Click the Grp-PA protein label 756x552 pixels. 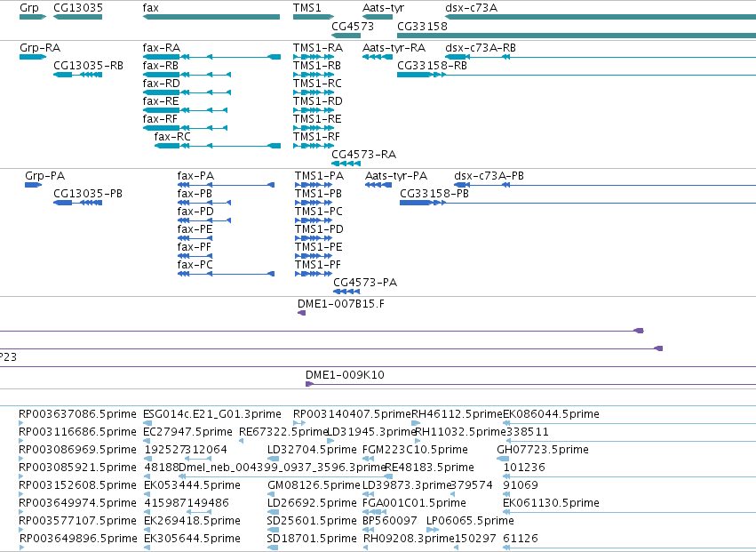(44, 176)
